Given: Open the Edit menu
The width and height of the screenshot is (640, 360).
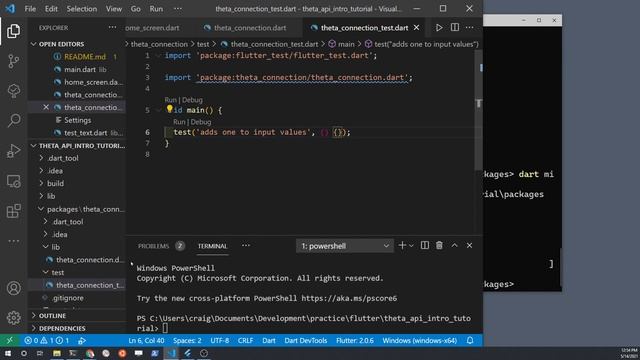Looking at the screenshot, I should [x=51, y=9].
